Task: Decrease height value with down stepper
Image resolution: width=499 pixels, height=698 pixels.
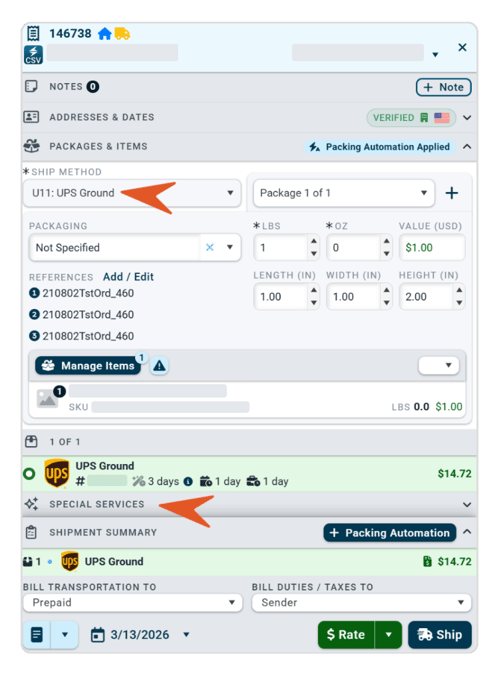Action: 459,303
